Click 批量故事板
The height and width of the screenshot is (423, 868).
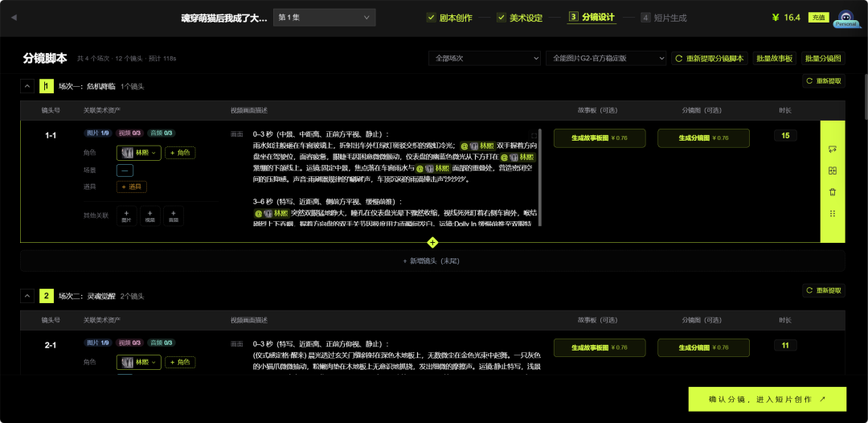click(x=775, y=58)
